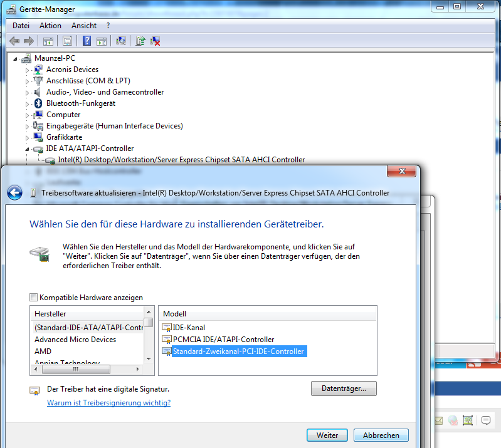Collapse the IDE ATA/ATAPI-Controller node
This screenshot has height=448, width=501.
click(27, 149)
